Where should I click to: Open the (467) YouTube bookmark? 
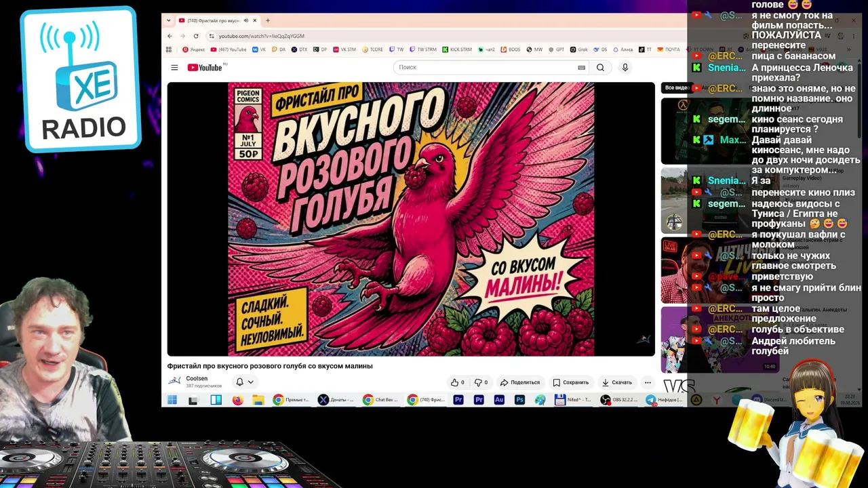coord(229,49)
